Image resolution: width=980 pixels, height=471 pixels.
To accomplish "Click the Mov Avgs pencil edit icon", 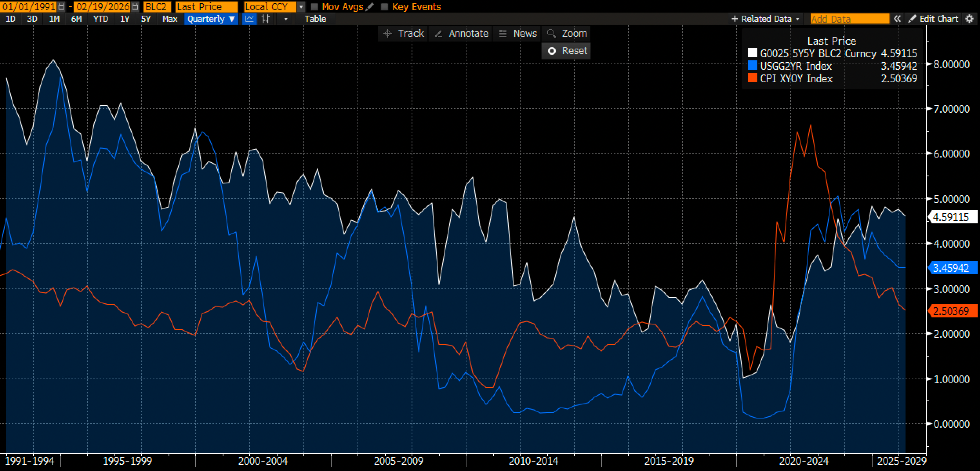I will point(369,7).
